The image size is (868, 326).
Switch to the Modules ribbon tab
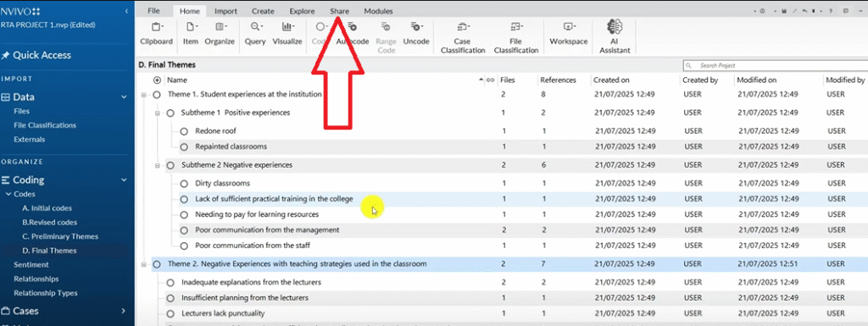coord(378,11)
